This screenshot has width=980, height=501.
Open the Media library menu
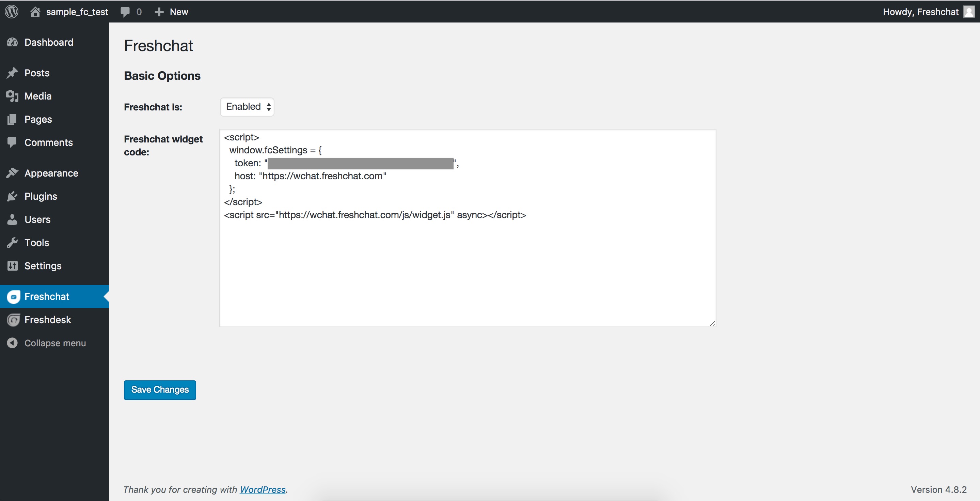tap(38, 96)
